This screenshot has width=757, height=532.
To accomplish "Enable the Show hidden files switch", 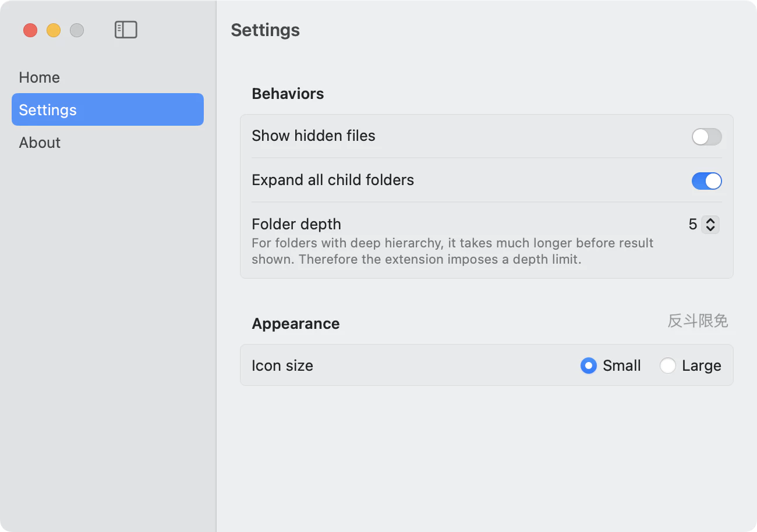I will [x=706, y=137].
